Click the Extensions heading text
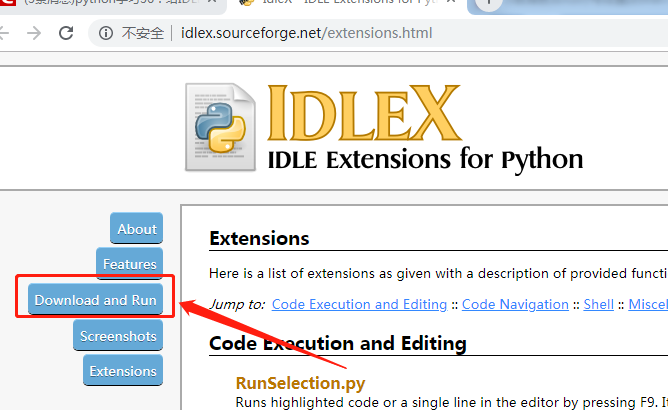 [x=259, y=238]
